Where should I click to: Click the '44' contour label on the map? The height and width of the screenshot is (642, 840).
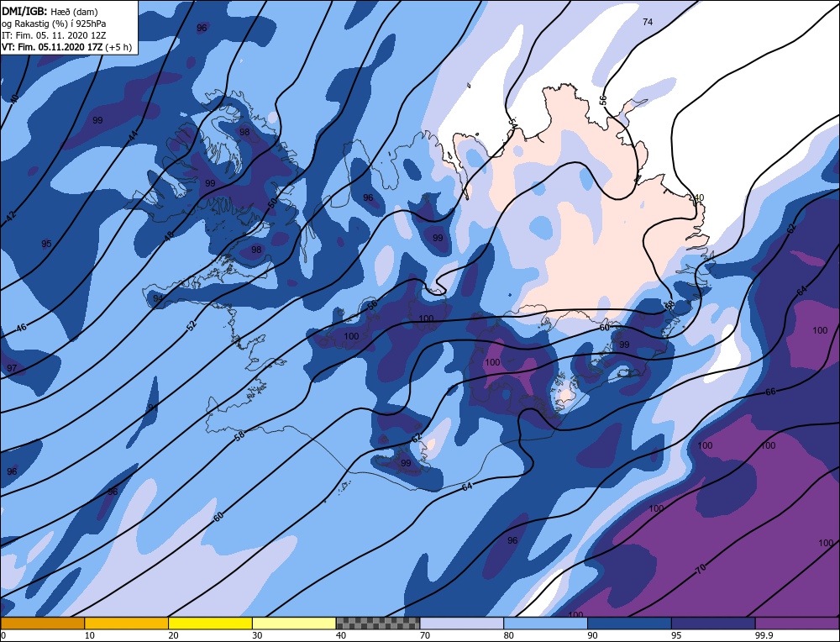click(x=133, y=135)
